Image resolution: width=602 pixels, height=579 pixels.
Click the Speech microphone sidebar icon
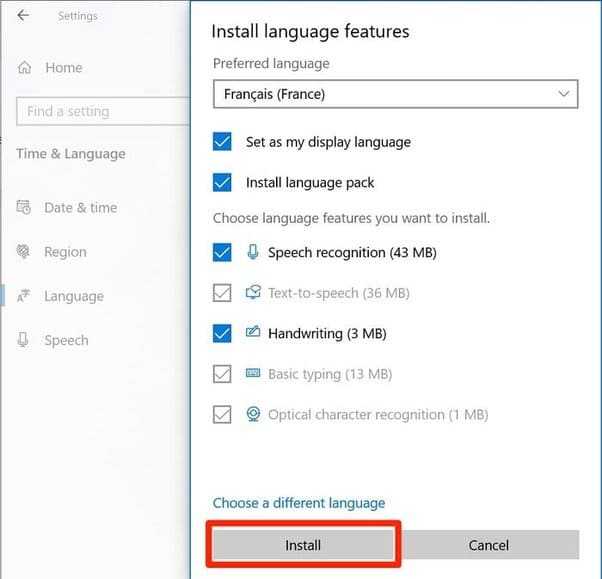(x=24, y=340)
